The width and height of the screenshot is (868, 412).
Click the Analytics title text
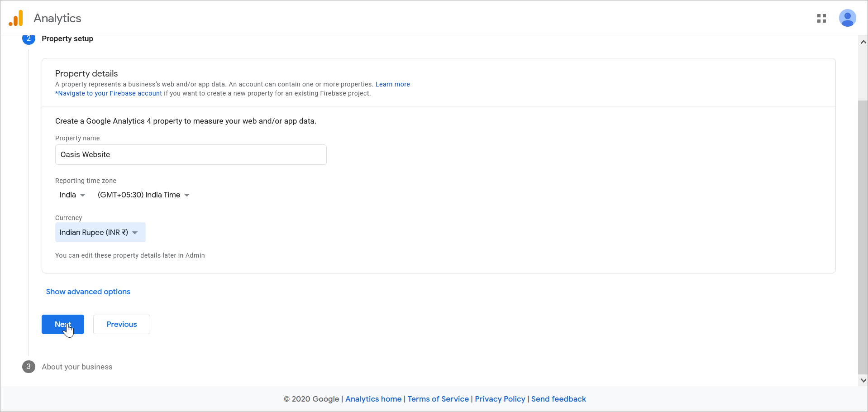tap(57, 18)
